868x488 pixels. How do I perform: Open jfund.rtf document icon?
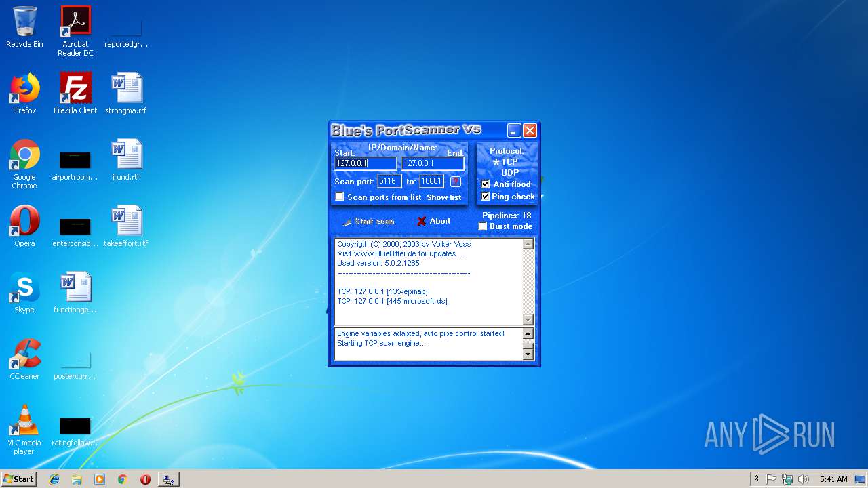point(126,161)
